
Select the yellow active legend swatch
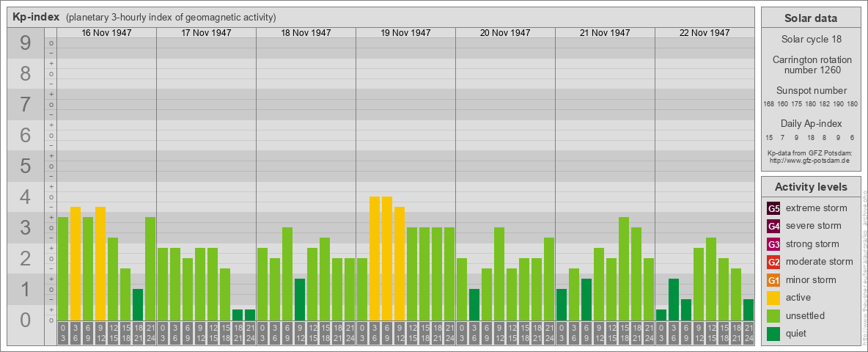773,298
